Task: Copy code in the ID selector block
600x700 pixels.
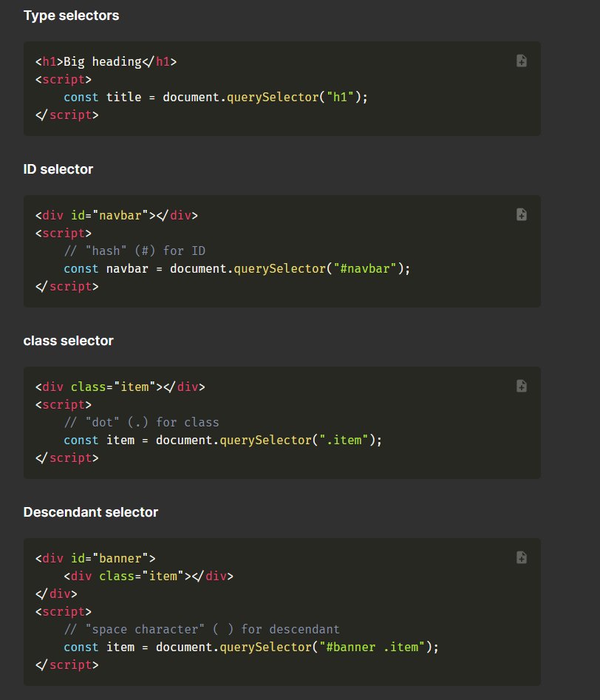Action: click(522, 214)
